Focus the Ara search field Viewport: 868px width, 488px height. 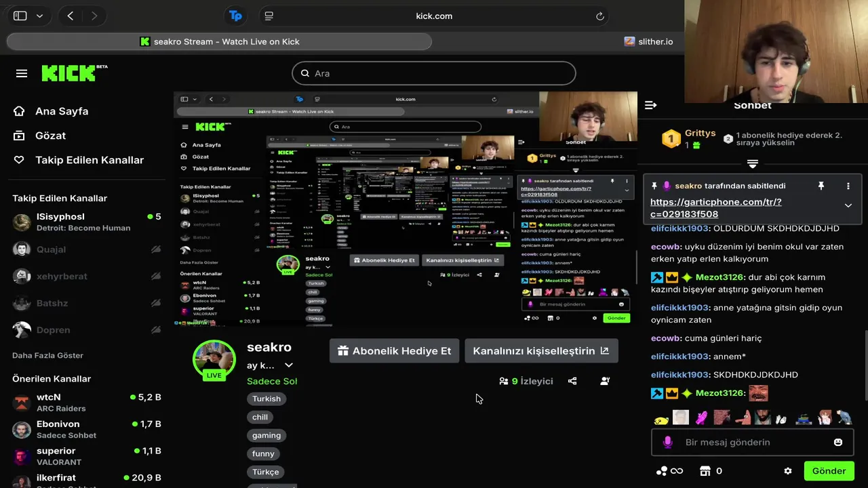pos(434,73)
